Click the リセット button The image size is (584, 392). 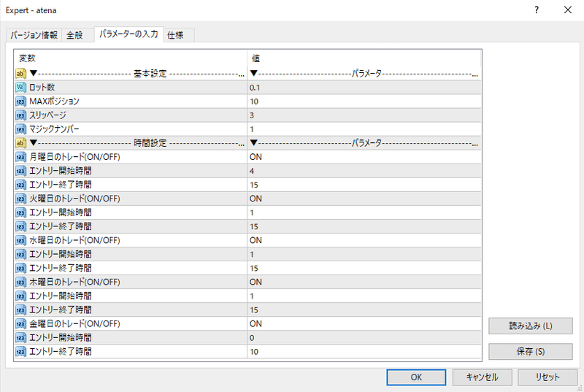tap(547, 377)
